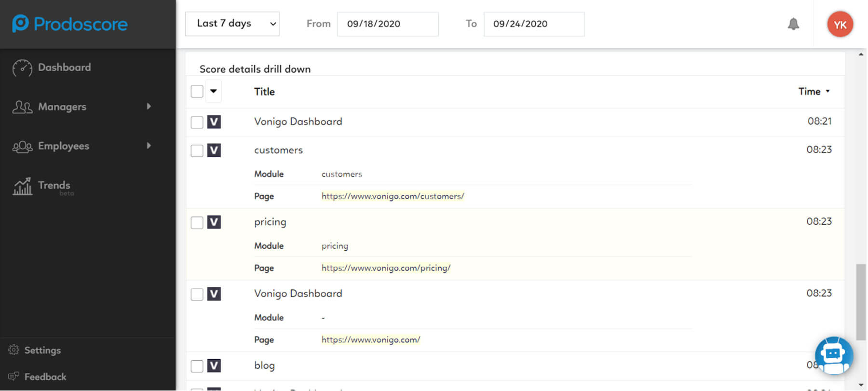Check the blog row checkbox
Image resolution: width=868 pixels, height=391 pixels.
point(197,366)
